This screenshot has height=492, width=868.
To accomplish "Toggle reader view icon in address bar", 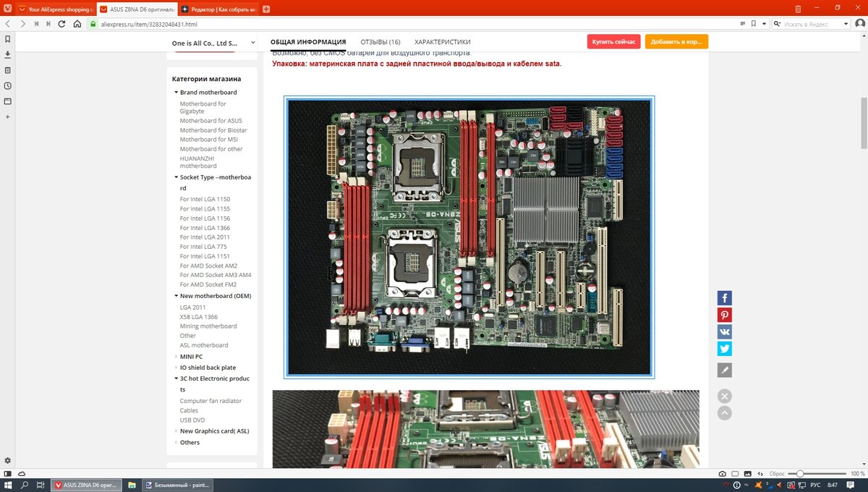I will click(743, 24).
